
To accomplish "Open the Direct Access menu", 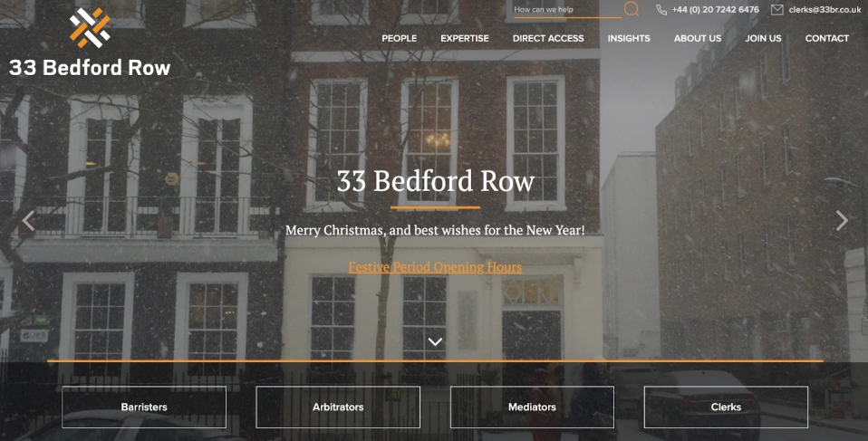I will 548,38.
